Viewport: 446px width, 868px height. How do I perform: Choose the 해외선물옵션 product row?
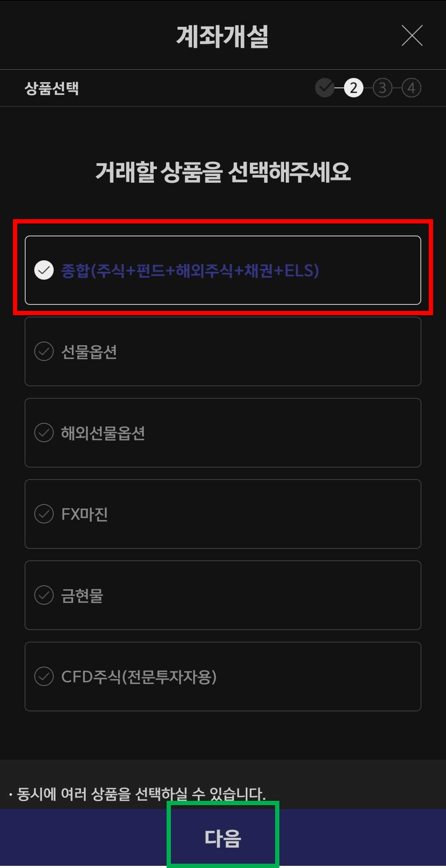coord(223,433)
